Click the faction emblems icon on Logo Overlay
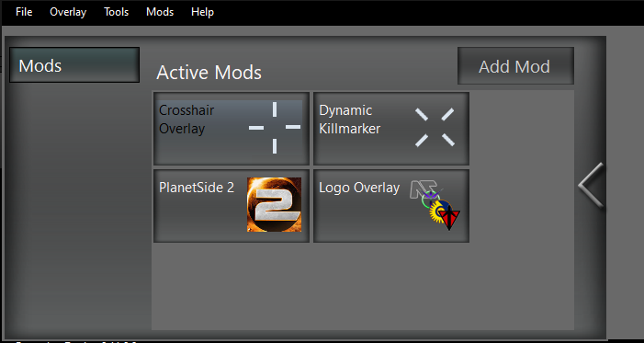644x343 pixels. [435, 205]
